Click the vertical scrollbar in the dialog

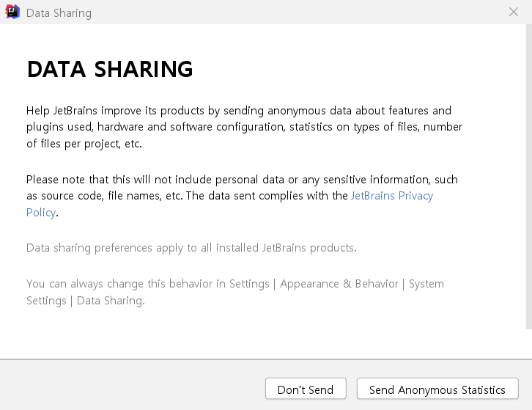[529, 177]
